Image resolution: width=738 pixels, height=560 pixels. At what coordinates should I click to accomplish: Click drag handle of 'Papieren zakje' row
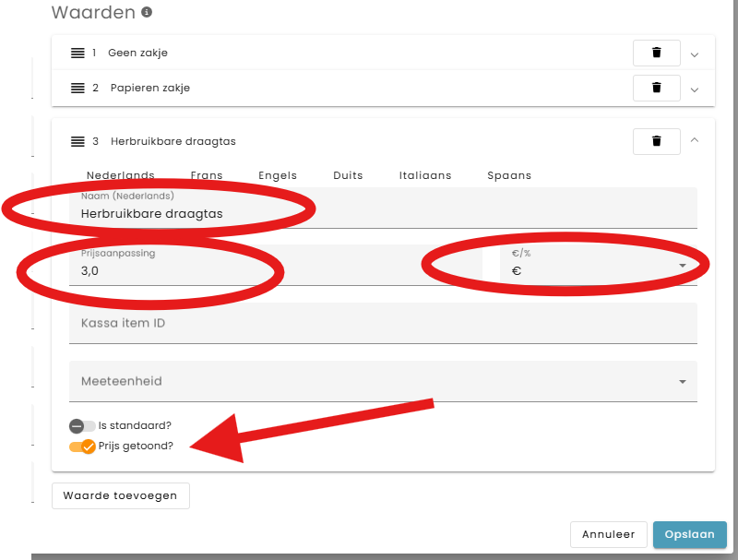[77, 88]
